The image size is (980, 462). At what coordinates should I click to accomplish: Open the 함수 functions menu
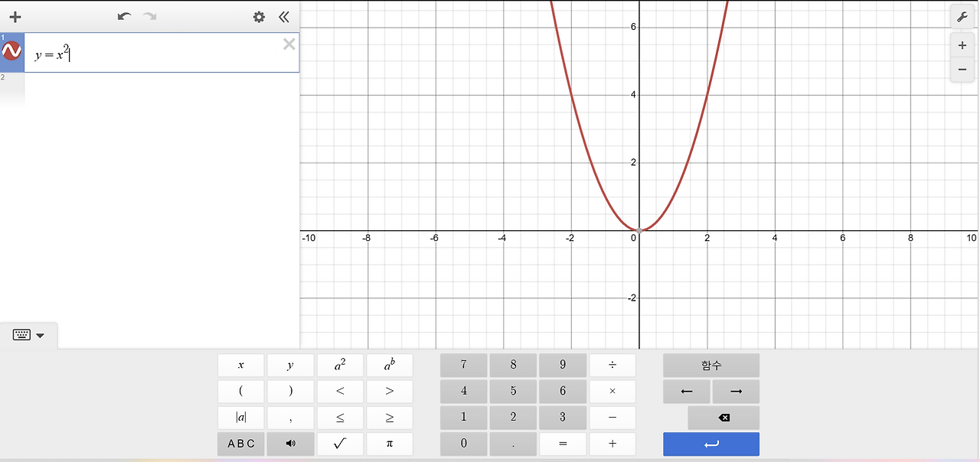pyautogui.click(x=710, y=365)
